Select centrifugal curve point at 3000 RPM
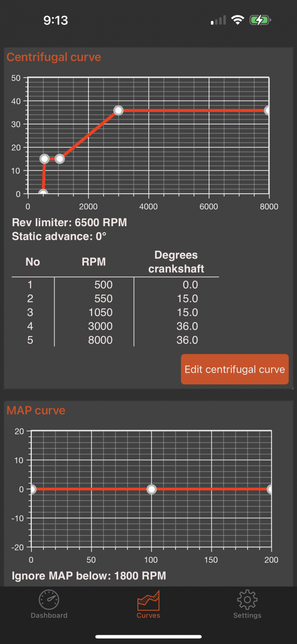 point(118,110)
